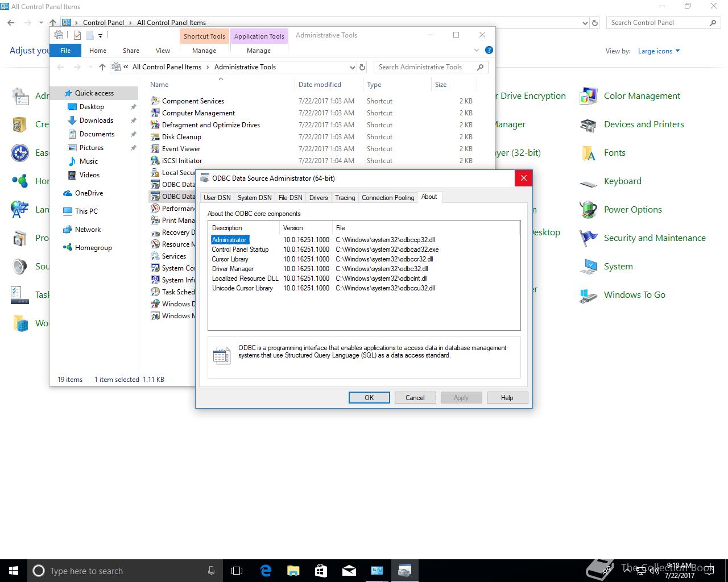Open Event Viewer shortcut icon

155,149
